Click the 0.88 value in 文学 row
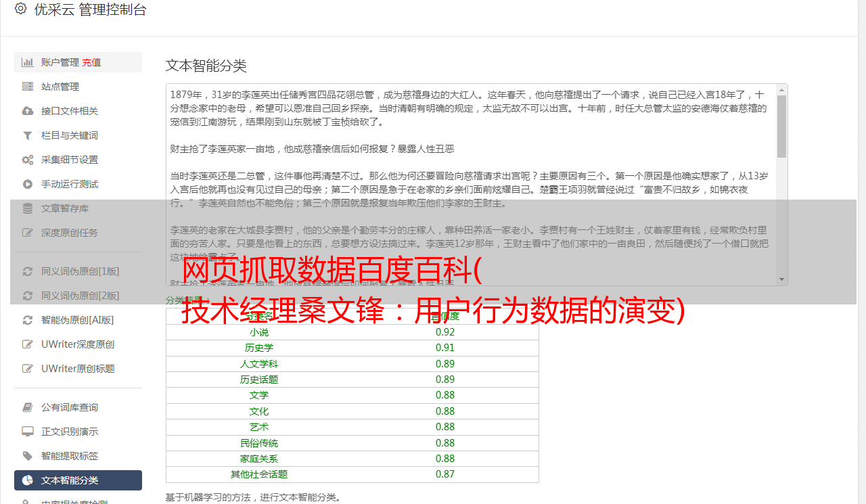The height and width of the screenshot is (504, 866). coord(445,395)
